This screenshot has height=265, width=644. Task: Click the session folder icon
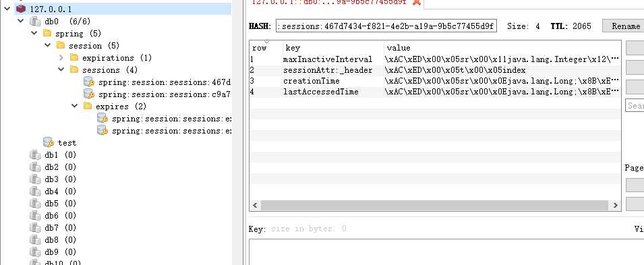point(61,45)
